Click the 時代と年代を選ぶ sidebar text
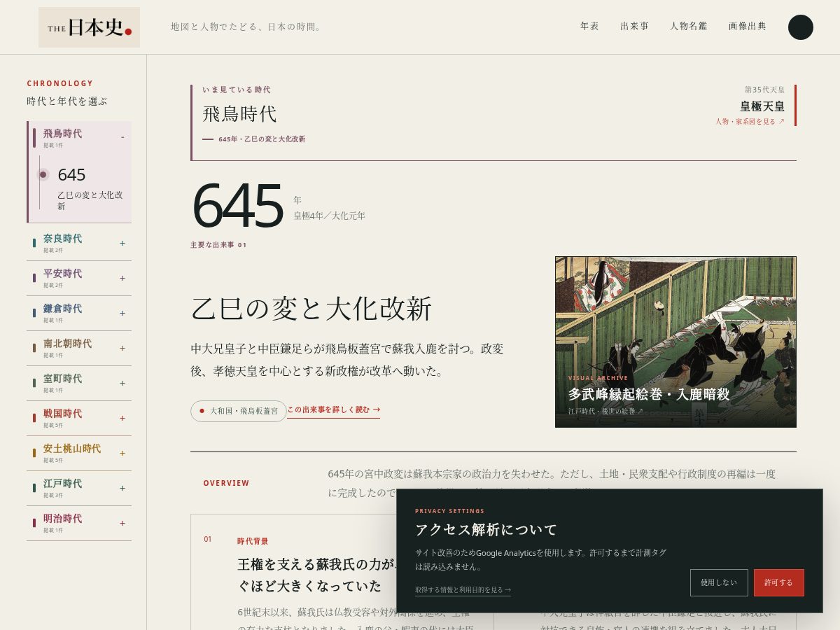This screenshot has height=630, width=840. tap(67, 101)
